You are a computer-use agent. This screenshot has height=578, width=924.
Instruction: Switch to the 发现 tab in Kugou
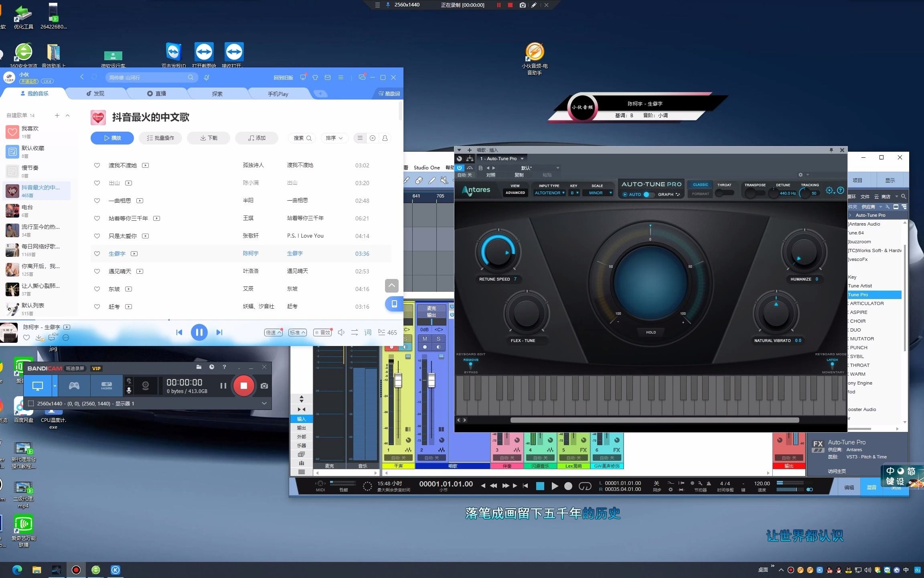click(95, 94)
